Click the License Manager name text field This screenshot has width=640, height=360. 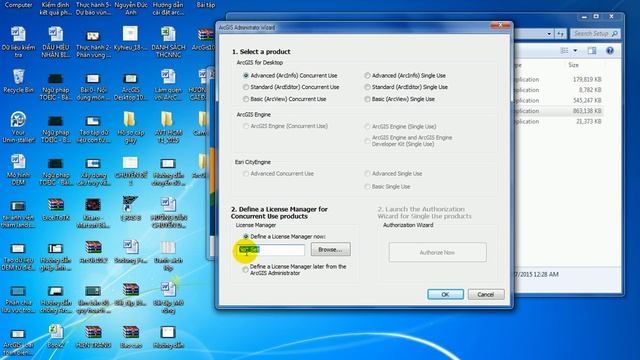point(271,250)
